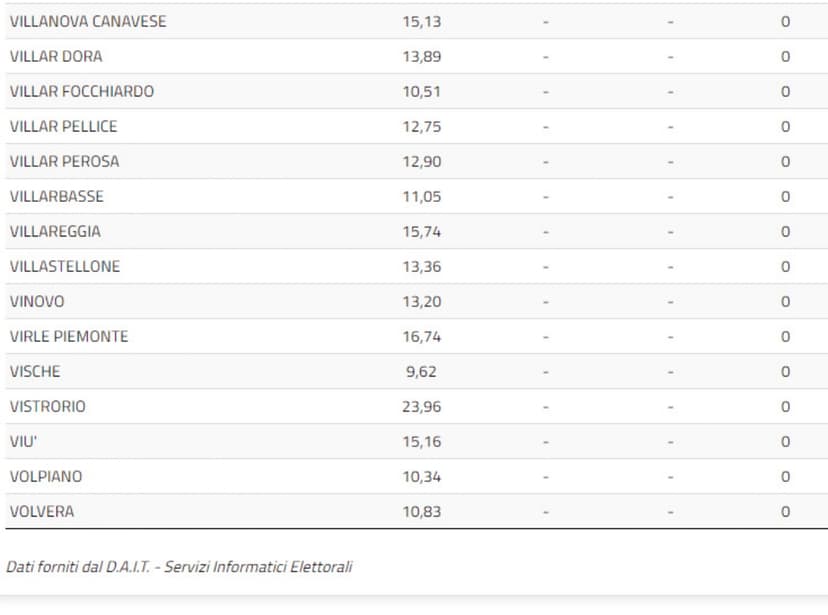The height and width of the screenshot is (615, 828).
Task: Select the 9,62 value cell
Action: (419, 371)
